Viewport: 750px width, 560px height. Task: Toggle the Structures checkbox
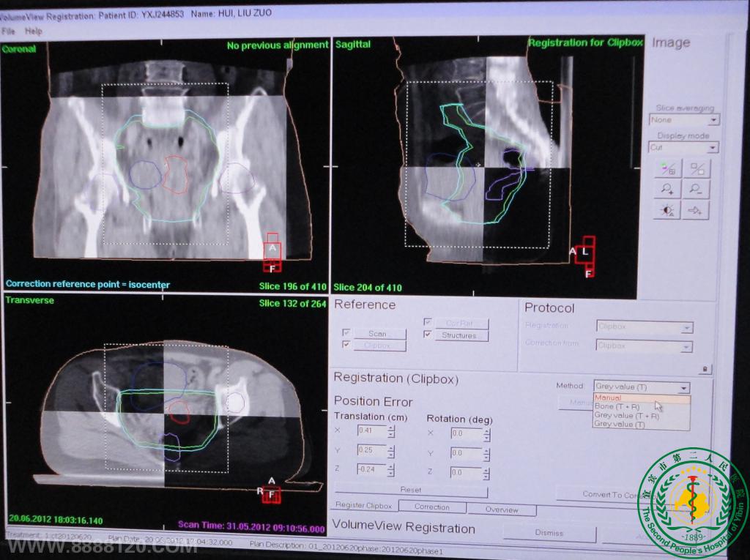tap(427, 335)
